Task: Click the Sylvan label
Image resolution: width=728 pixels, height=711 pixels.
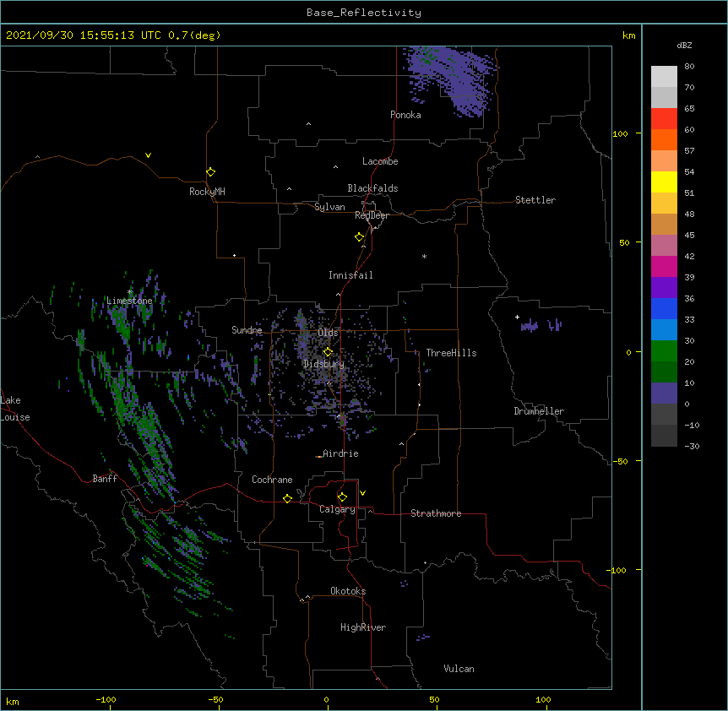Action: coord(329,207)
